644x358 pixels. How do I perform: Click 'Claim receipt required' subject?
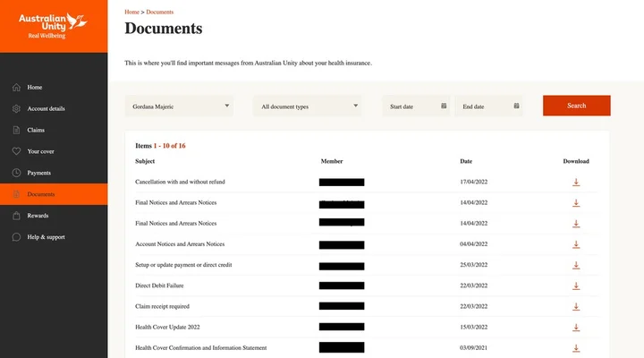pos(162,306)
